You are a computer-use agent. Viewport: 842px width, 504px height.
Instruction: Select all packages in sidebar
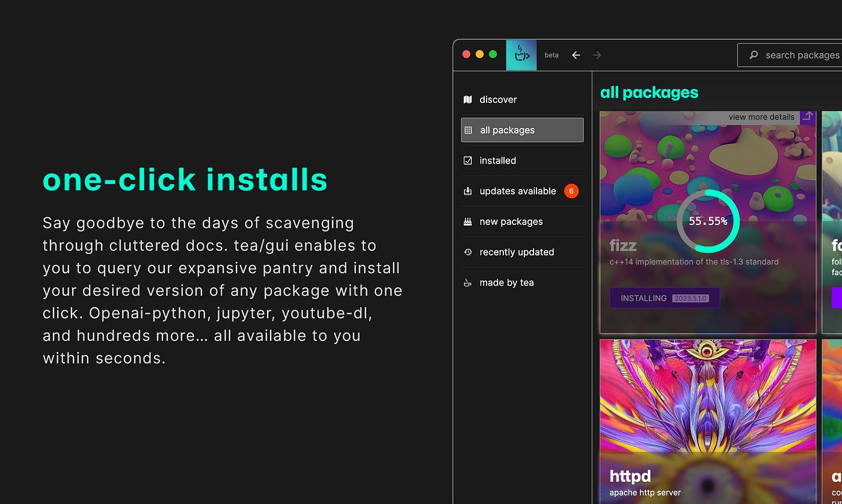(522, 130)
